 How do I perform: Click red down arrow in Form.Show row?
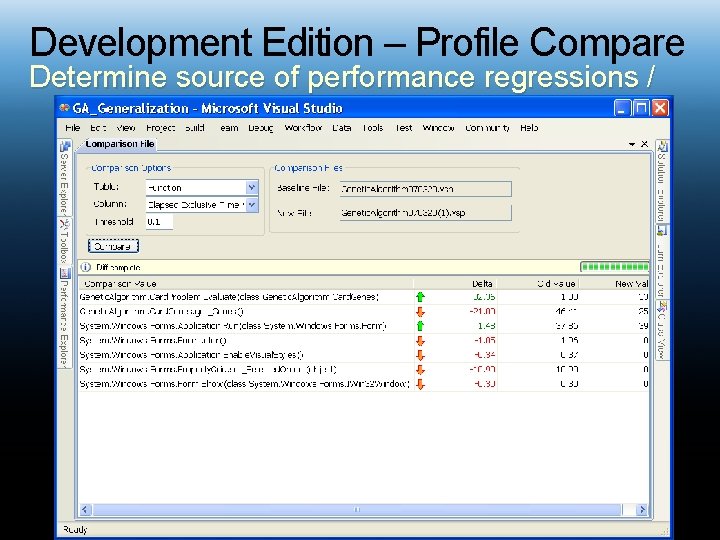420,384
